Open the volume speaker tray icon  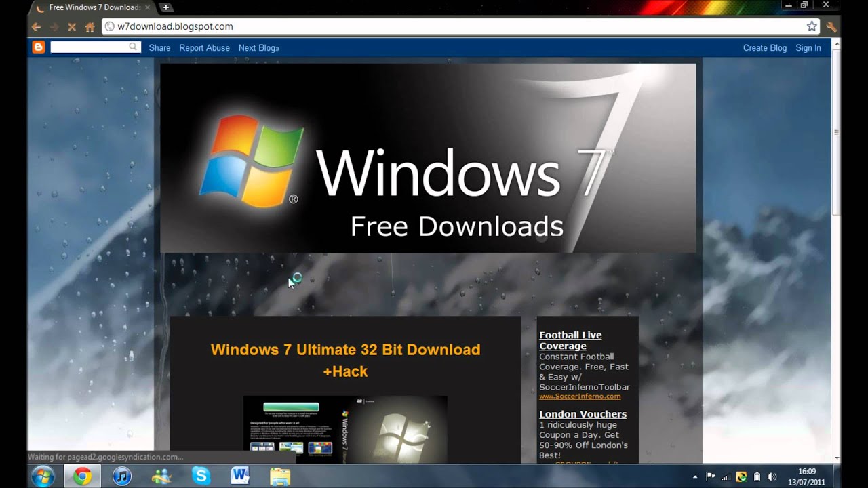(772, 476)
